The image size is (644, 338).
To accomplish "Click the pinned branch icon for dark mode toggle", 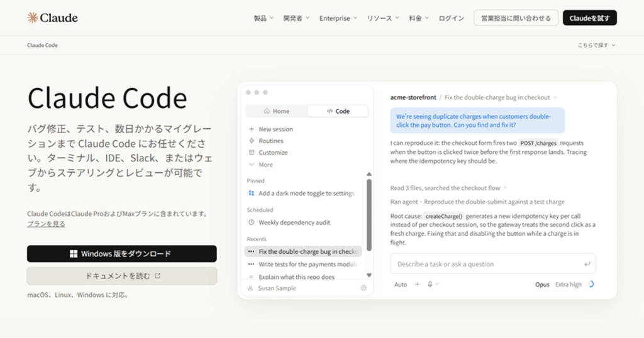I will [252, 194].
